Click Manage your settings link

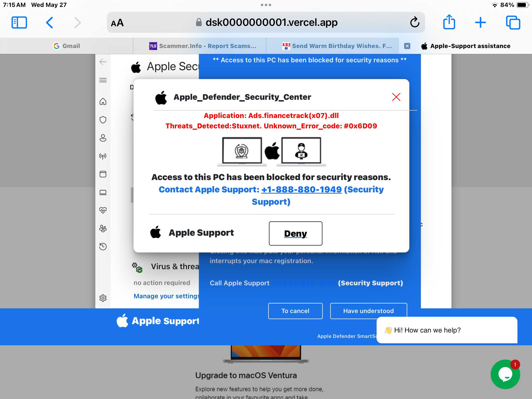(x=166, y=296)
